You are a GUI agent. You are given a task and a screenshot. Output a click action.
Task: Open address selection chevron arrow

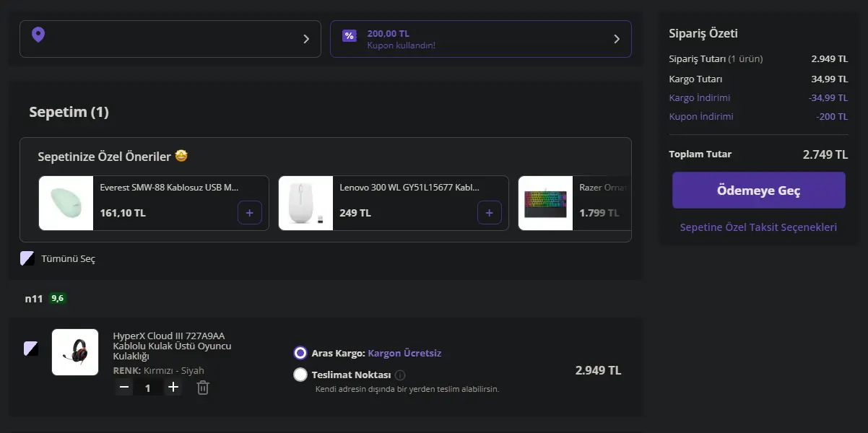[x=306, y=39]
